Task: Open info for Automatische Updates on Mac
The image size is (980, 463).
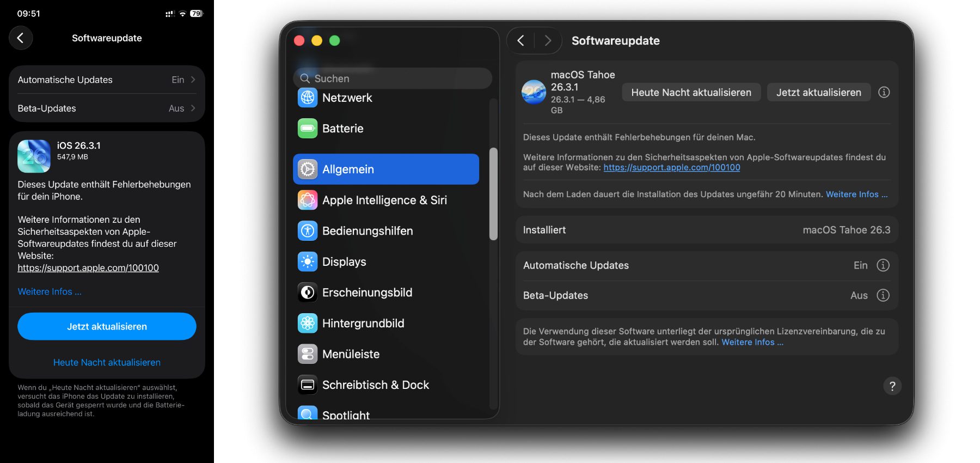Action: click(883, 265)
